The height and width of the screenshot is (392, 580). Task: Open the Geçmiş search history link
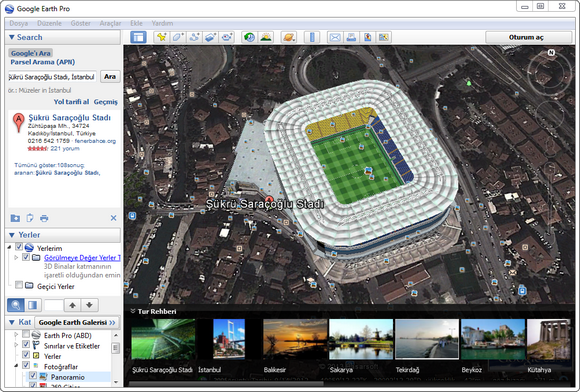(x=105, y=102)
